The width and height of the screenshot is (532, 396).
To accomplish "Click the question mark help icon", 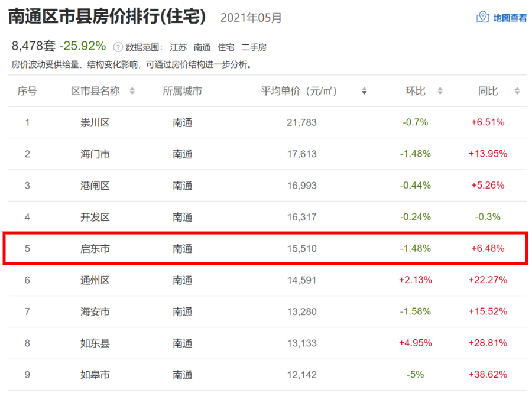I will [118, 47].
